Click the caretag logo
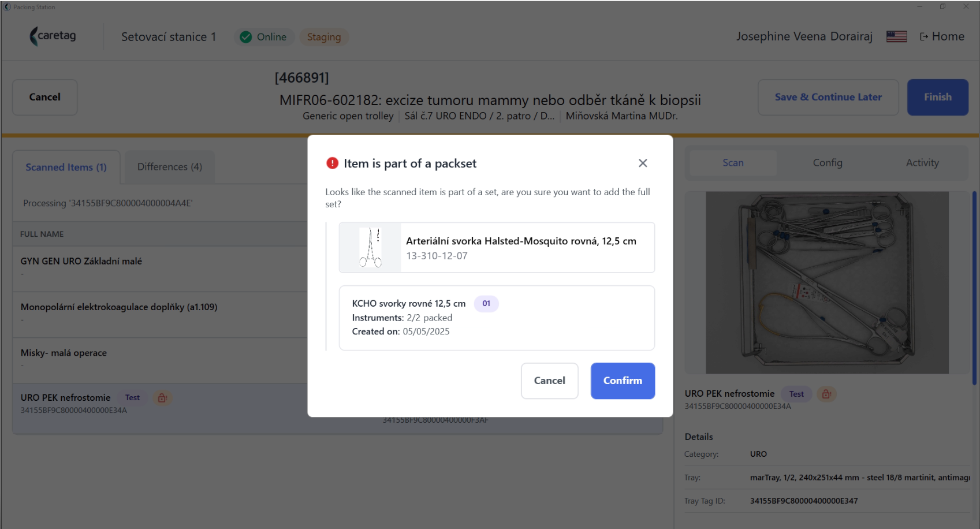Screen dimensions: 980x529 53,36
